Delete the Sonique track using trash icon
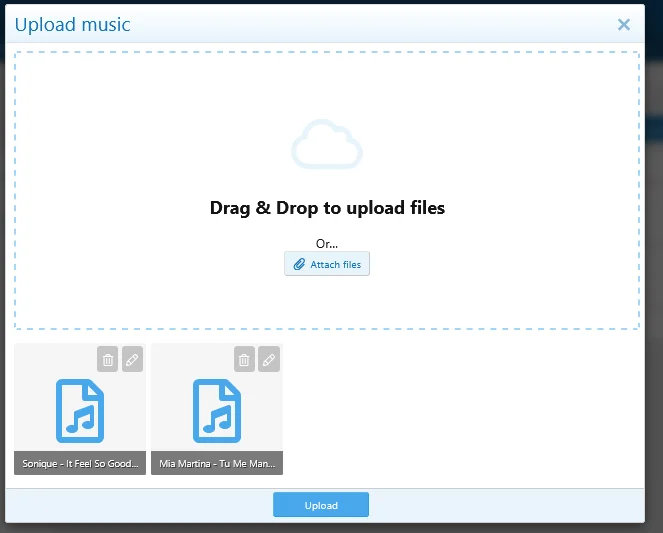Image resolution: width=663 pixels, height=533 pixels. pos(107,359)
